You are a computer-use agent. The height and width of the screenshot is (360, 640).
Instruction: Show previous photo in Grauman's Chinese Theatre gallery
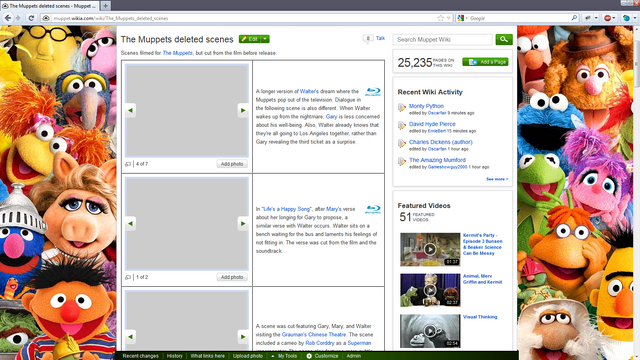pyautogui.click(x=131, y=337)
